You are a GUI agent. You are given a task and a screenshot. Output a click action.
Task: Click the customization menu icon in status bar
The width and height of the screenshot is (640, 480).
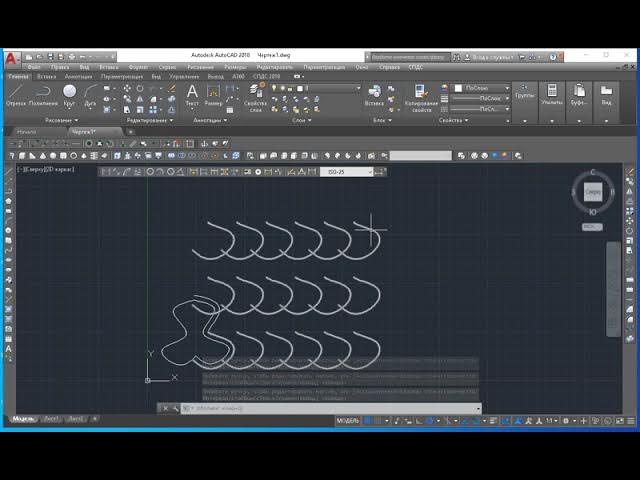tap(631, 420)
